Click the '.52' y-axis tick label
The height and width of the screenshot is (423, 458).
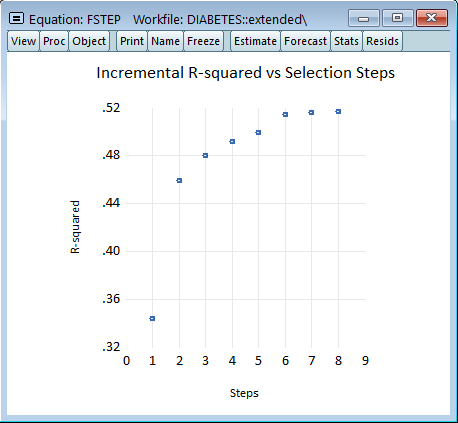click(x=111, y=108)
